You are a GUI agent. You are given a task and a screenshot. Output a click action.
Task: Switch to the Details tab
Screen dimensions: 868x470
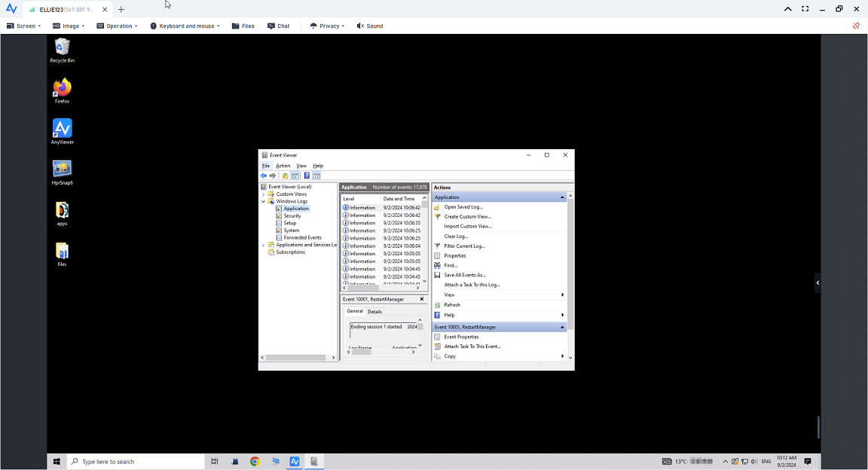click(x=374, y=311)
